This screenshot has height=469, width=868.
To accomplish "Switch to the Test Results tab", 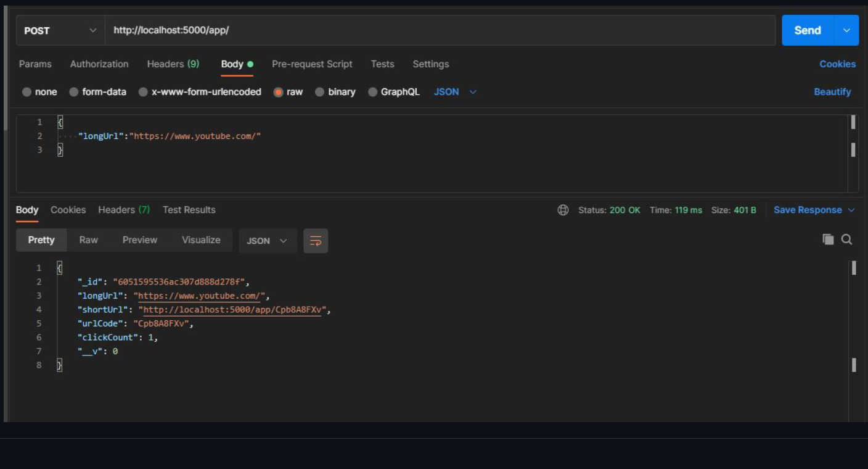I will (189, 210).
